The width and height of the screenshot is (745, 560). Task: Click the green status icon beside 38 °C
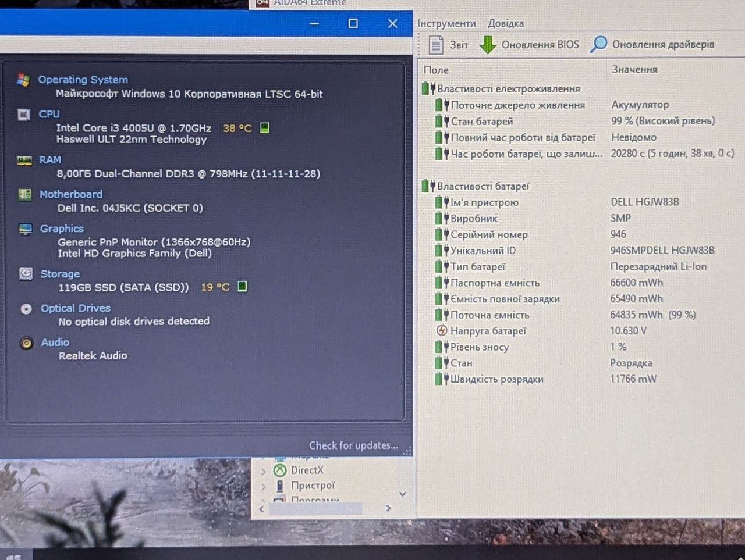point(264,127)
